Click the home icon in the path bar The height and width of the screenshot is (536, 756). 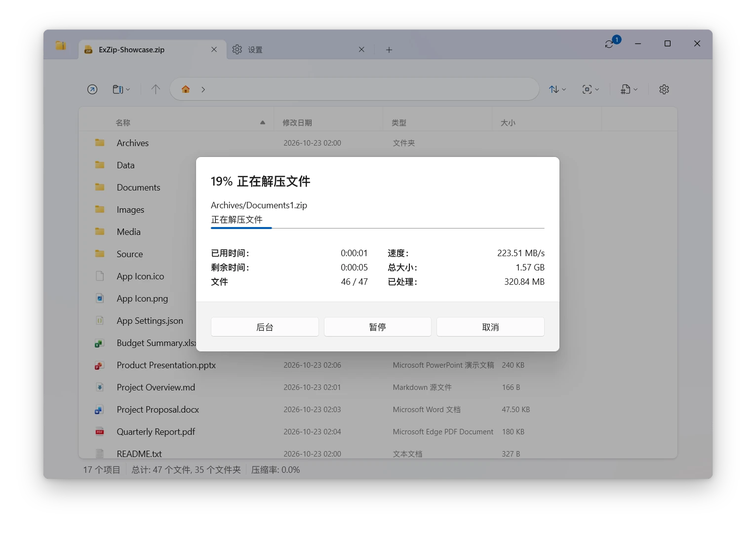coord(186,89)
